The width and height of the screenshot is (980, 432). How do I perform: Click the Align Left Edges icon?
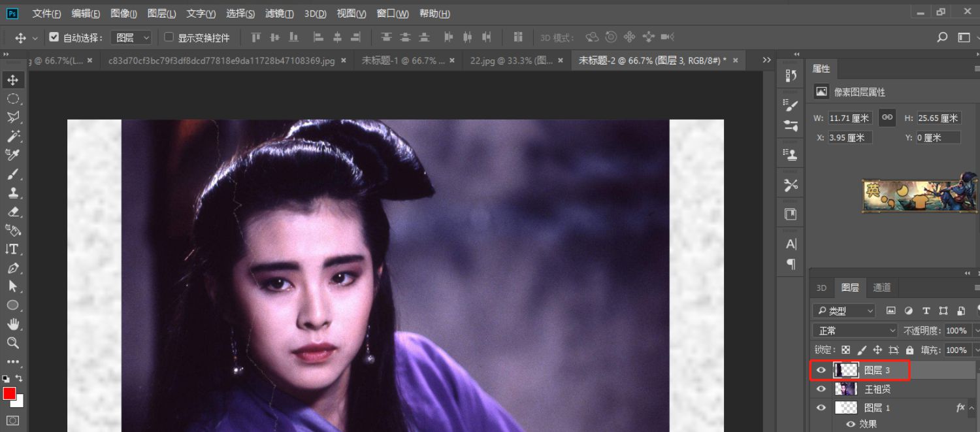pos(319,37)
